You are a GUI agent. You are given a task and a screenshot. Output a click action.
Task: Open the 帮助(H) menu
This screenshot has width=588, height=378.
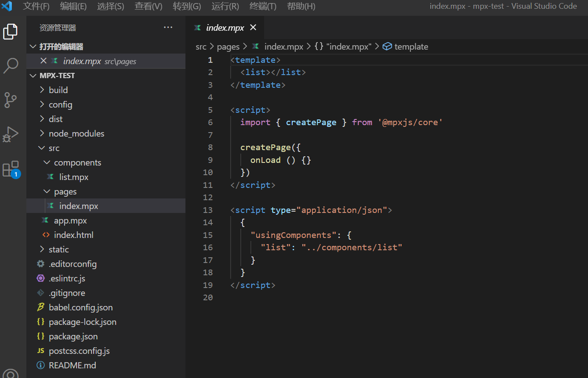click(x=301, y=6)
